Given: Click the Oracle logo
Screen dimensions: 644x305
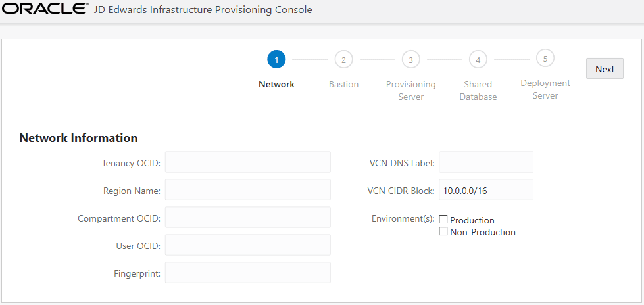Looking at the screenshot, I should [45, 8].
